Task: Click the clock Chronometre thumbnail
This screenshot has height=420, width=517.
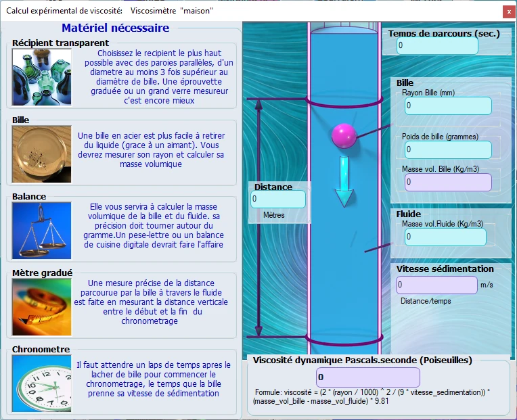Action: pyautogui.click(x=41, y=383)
